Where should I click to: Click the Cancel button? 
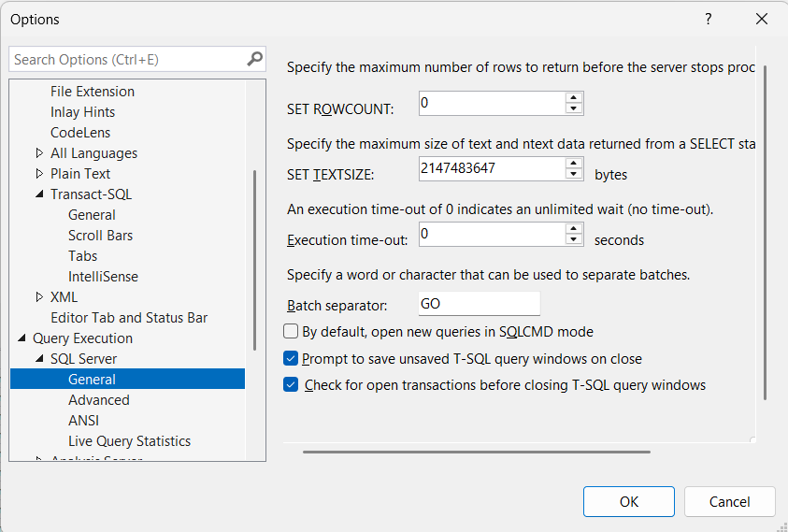point(729,501)
